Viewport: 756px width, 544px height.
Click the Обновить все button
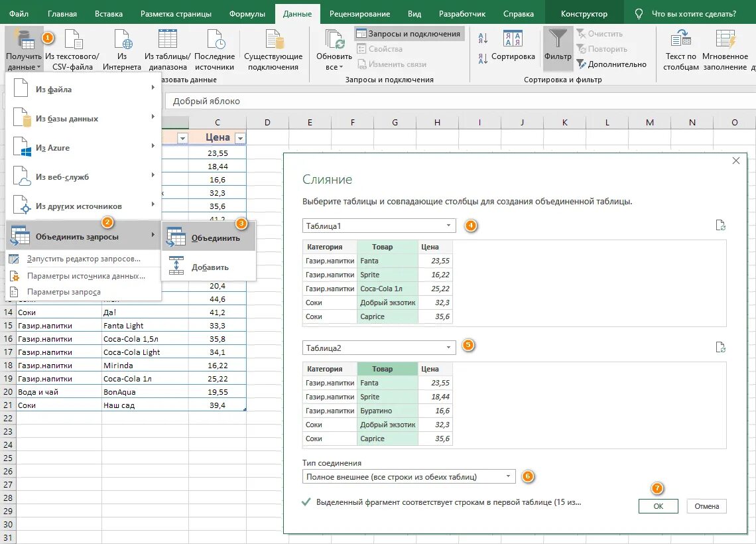click(334, 49)
